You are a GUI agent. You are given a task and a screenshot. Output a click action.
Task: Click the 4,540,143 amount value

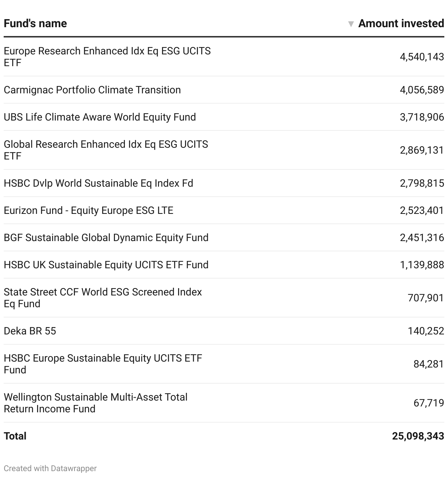(x=422, y=57)
